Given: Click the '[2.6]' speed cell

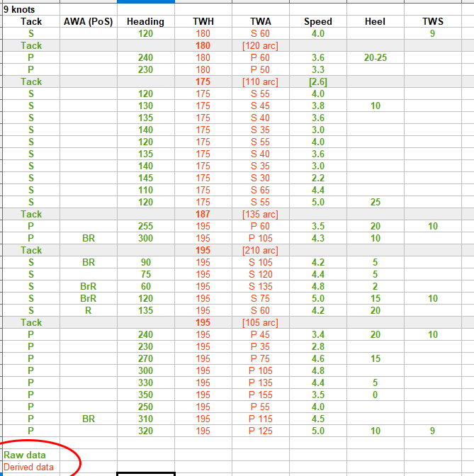Looking at the screenshot, I should 318,81.
